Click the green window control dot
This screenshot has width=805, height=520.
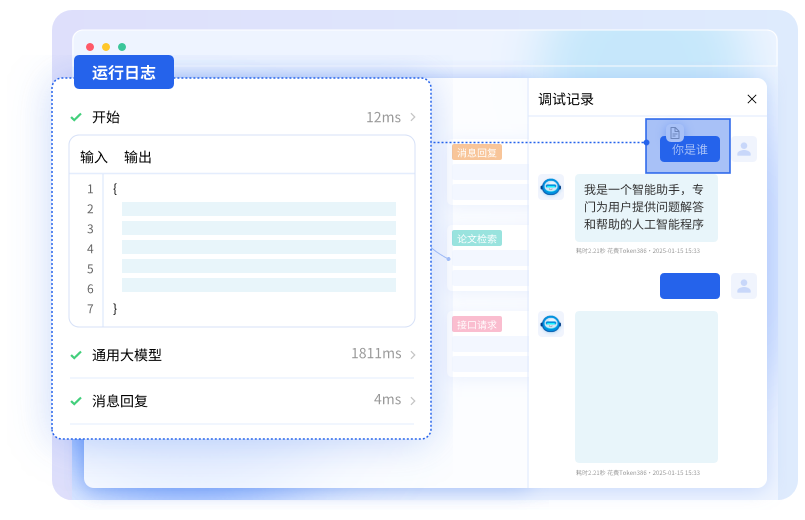(122, 47)
